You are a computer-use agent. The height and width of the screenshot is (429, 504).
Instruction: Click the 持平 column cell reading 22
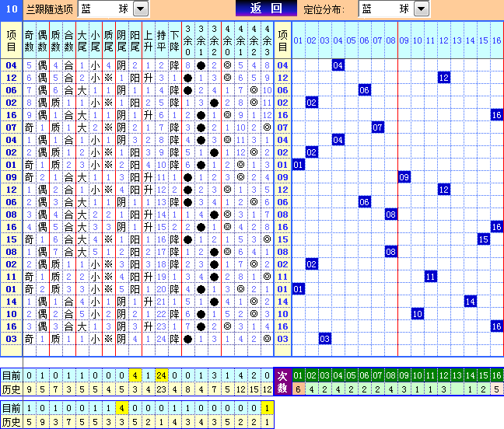[161, 314]
